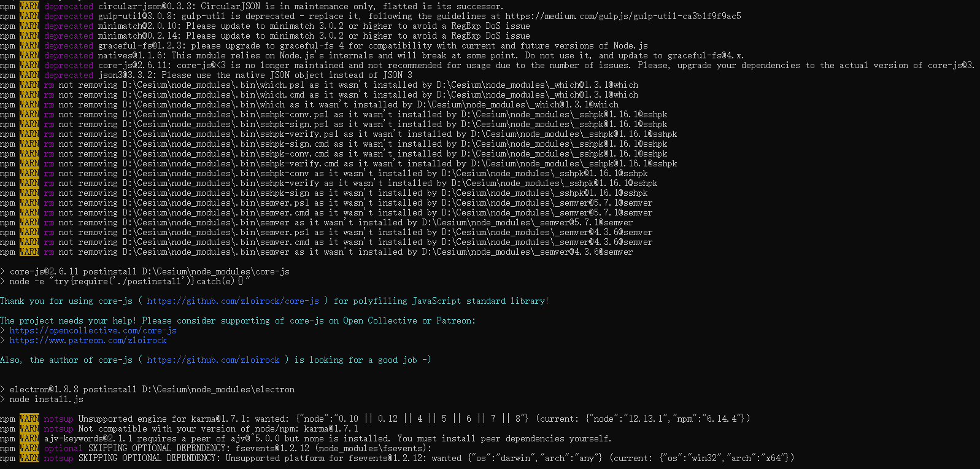
Task: Open the opencollective.com/core-js link
Action: point(93,330)
